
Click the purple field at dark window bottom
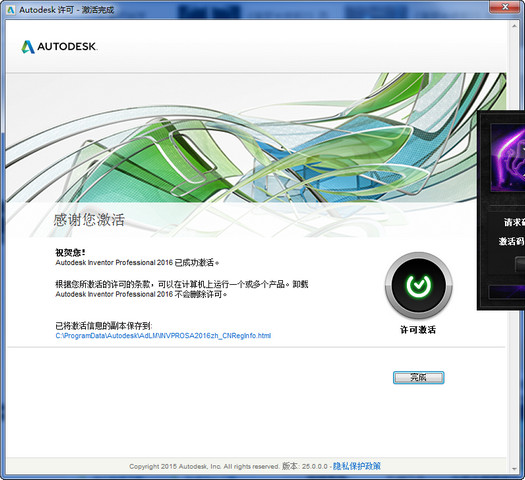coord(507,292)
